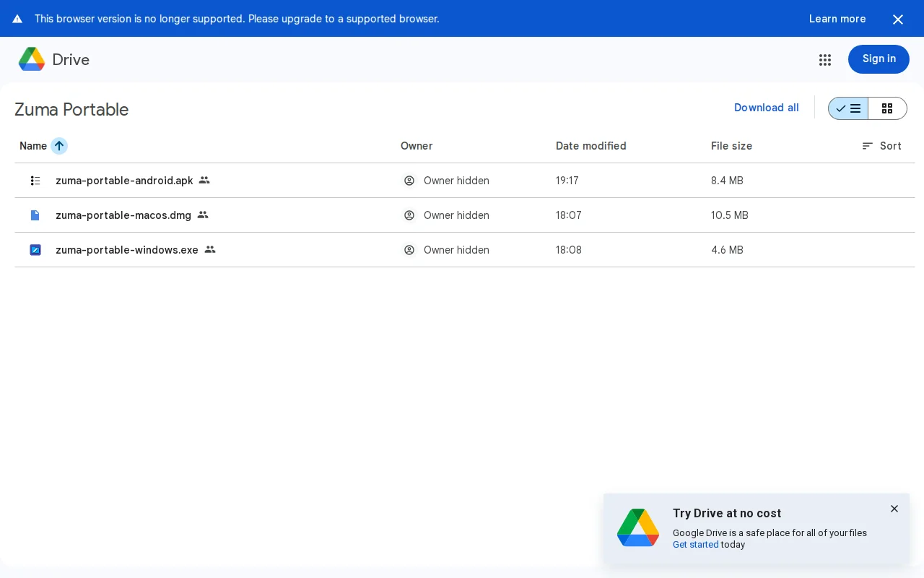
Task: Click the Get started link
Action: pyautogui.click(x=695, y=545)
